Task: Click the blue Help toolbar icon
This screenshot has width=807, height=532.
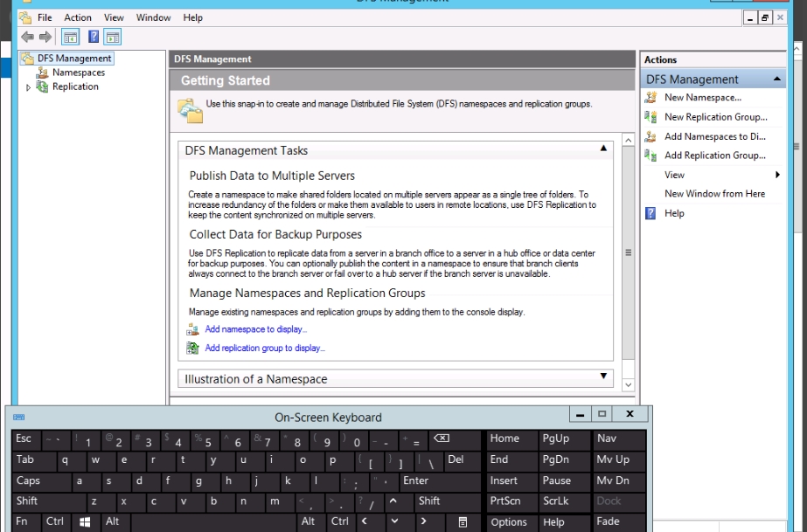Action: [x=93, y=37]
